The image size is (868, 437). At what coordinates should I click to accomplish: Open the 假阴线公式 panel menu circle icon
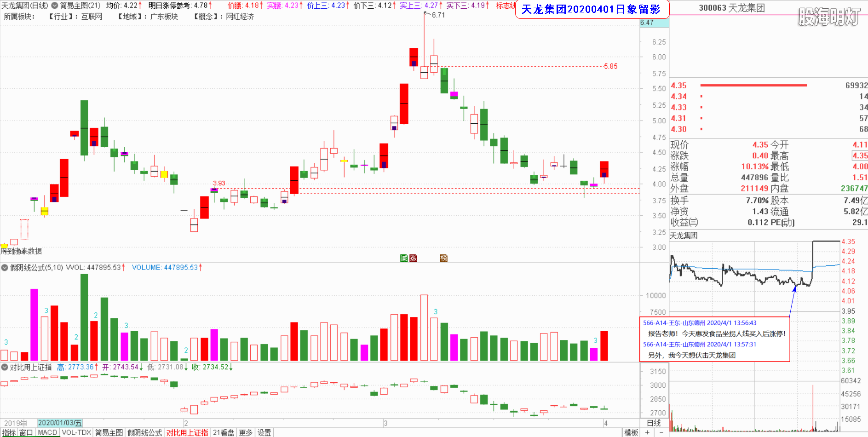point(5,267)
